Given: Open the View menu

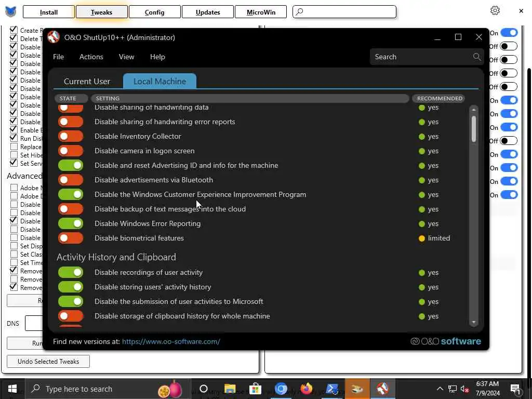Looking at the screenshot, I should [127, 57].
